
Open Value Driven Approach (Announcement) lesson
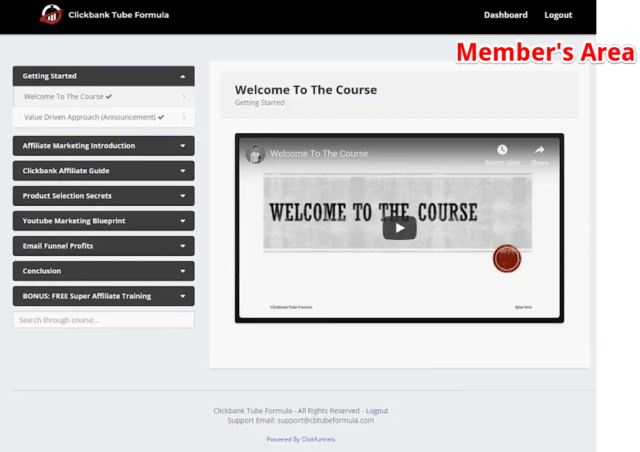[x=104, y=117]
